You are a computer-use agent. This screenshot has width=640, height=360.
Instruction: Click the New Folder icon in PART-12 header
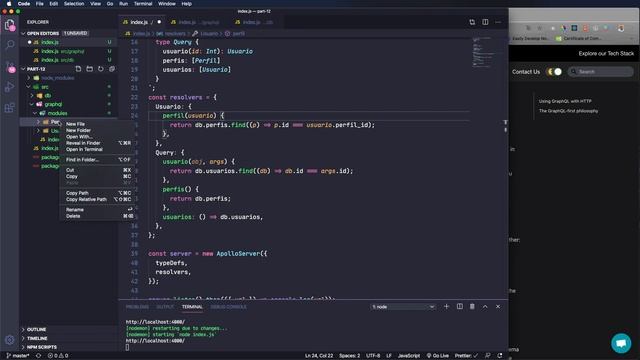click(89, 69)
